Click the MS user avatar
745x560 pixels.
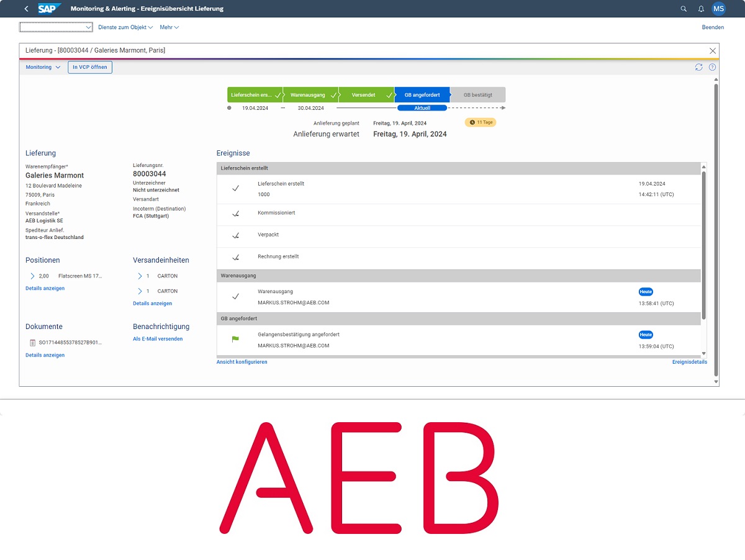(x=718, y=9)
